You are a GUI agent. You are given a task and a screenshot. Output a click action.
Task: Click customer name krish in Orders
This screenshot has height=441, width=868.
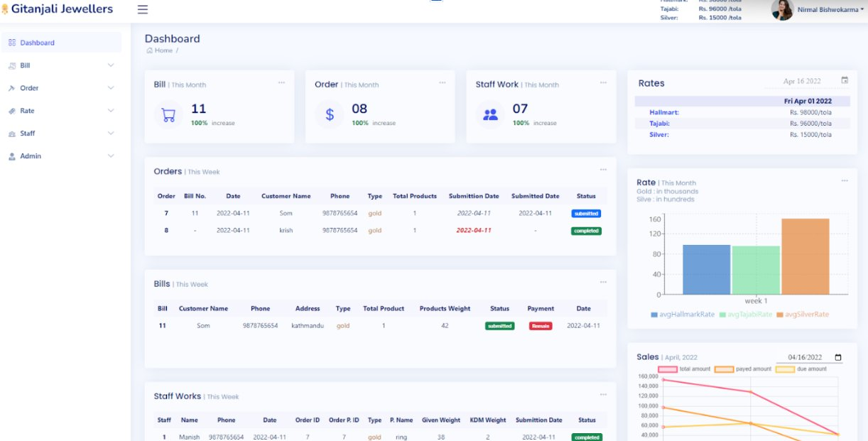coord(286,231)
